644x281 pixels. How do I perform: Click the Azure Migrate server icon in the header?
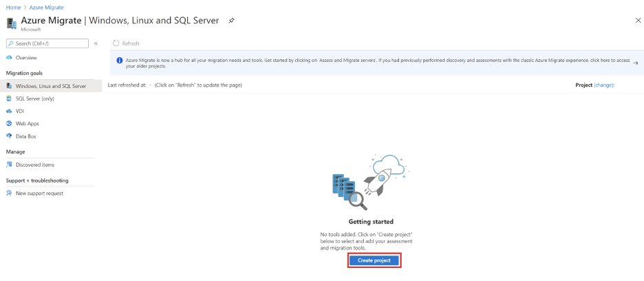(12, 23)
